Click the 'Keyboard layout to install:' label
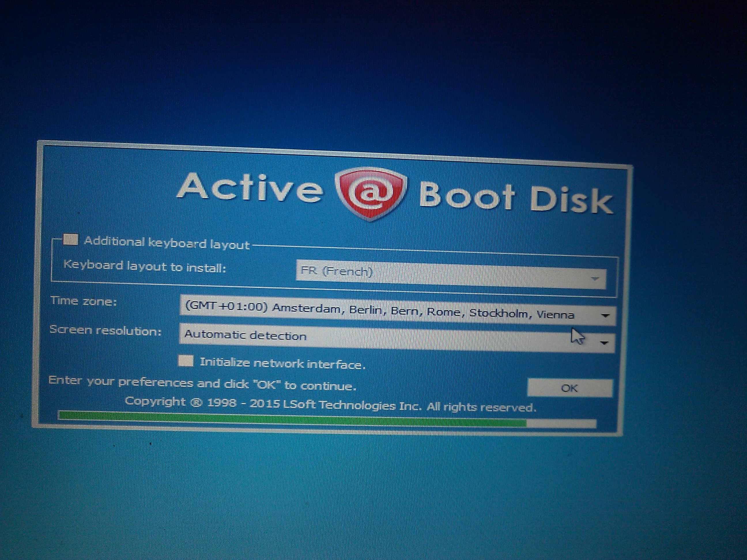 (x=144, y=266)
